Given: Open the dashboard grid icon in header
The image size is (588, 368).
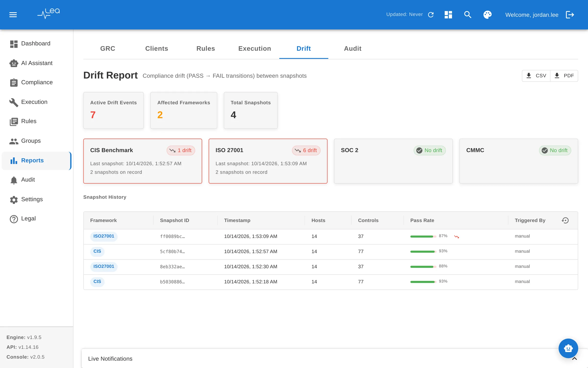Looking at the screenshot, I should point(448,15).
